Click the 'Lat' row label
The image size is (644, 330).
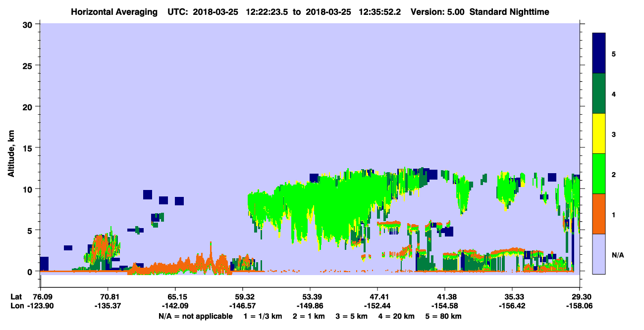click(16, 297)
